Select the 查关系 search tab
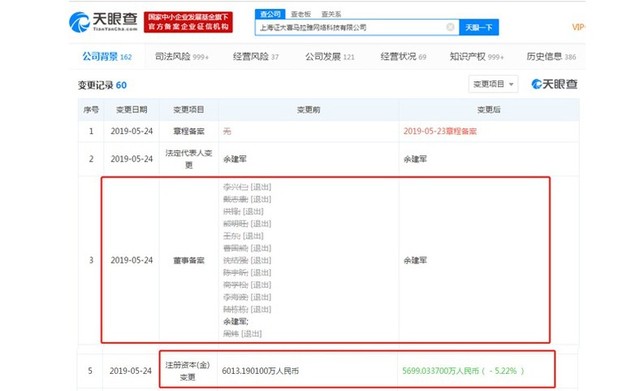 pos(331,14)
